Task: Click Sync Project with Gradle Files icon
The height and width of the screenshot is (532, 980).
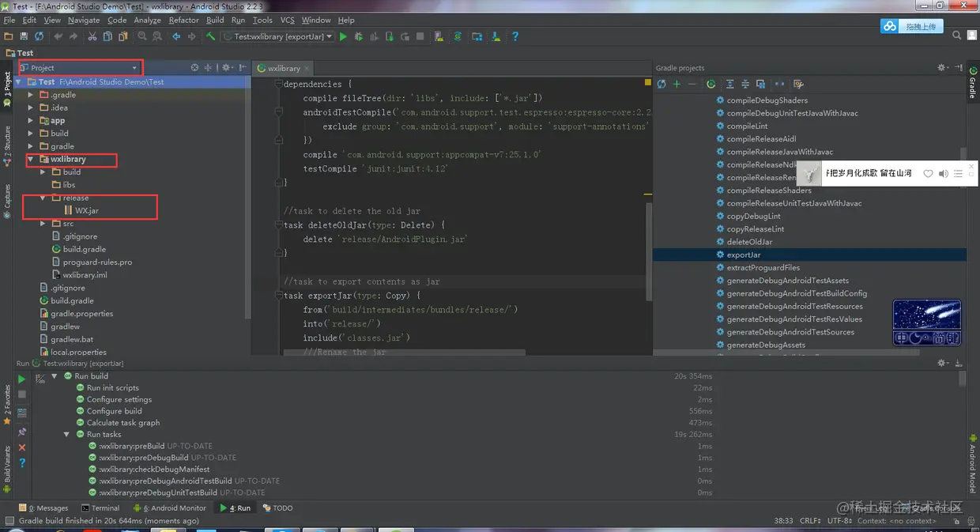Action: (x=458, y=36)
